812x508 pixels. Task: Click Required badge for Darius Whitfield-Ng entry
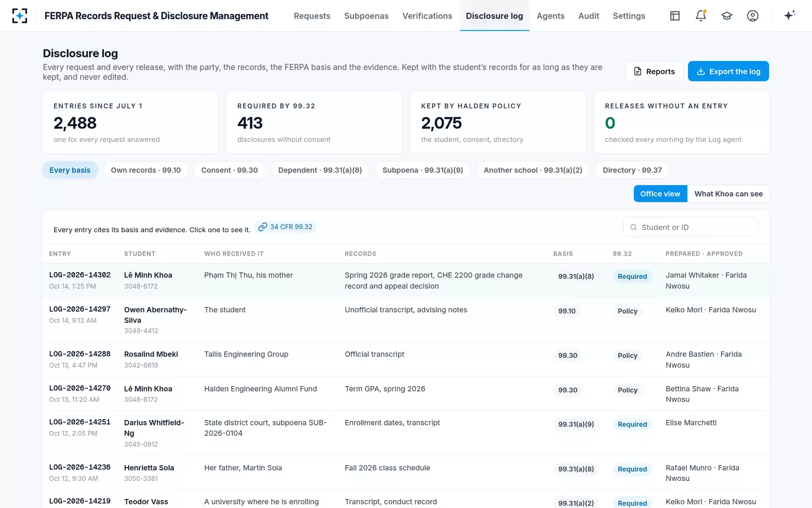coord(632,424)
